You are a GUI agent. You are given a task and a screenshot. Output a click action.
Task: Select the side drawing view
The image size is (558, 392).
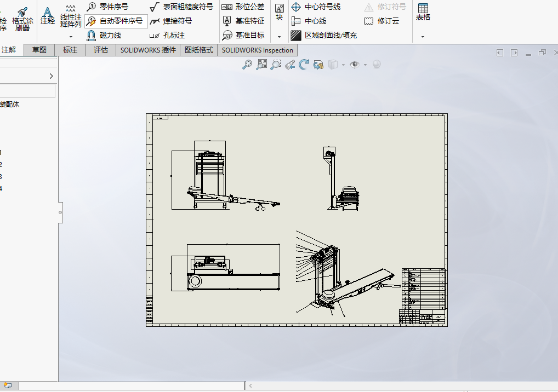click(341, 178)
